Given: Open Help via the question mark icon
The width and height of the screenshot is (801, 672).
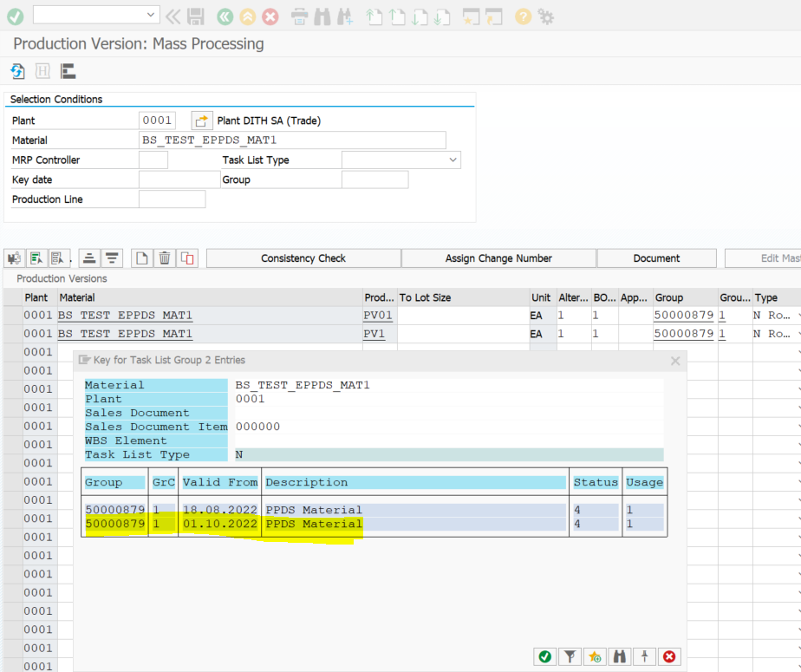Looking at the screenshot, I should point(523,16).
